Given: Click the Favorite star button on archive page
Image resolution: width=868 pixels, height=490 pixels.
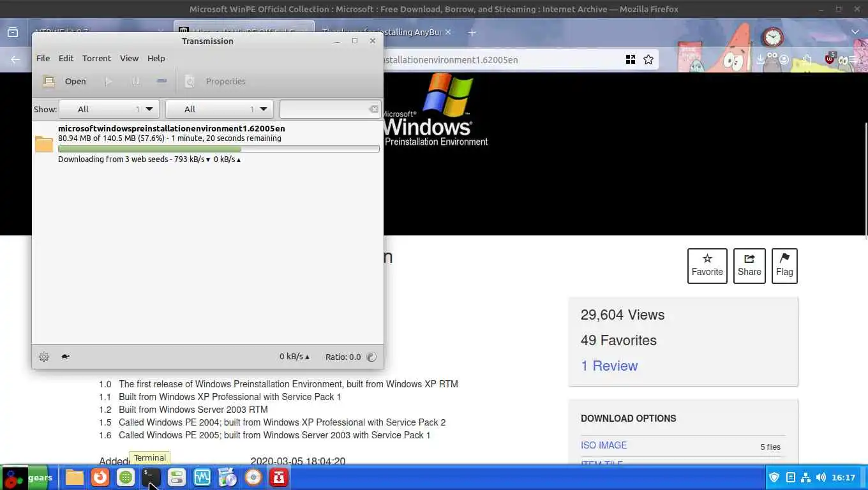Looking at the screenshot, I should click(x=707, y=265).
